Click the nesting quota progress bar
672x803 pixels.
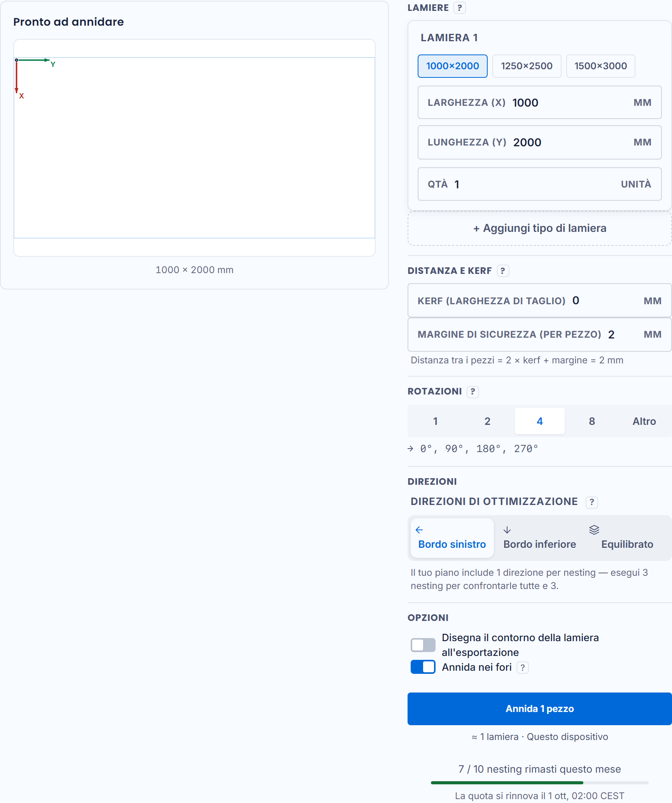pos(540,782)
